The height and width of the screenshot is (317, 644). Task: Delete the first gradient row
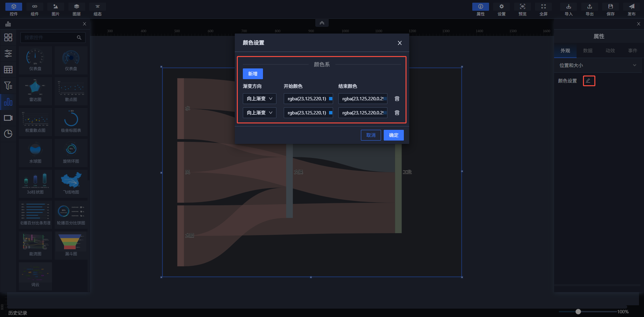tap(397, 99)
